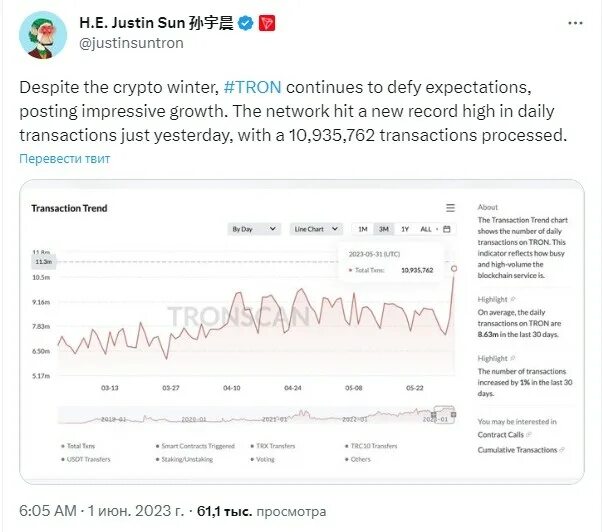Click Перевести твит translate link

click(x=64, y=159)
